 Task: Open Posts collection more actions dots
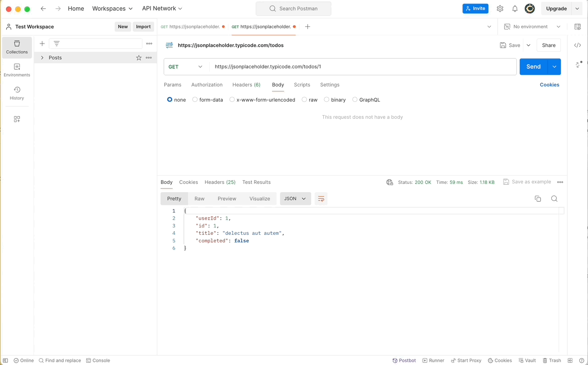tap(149, 58)
